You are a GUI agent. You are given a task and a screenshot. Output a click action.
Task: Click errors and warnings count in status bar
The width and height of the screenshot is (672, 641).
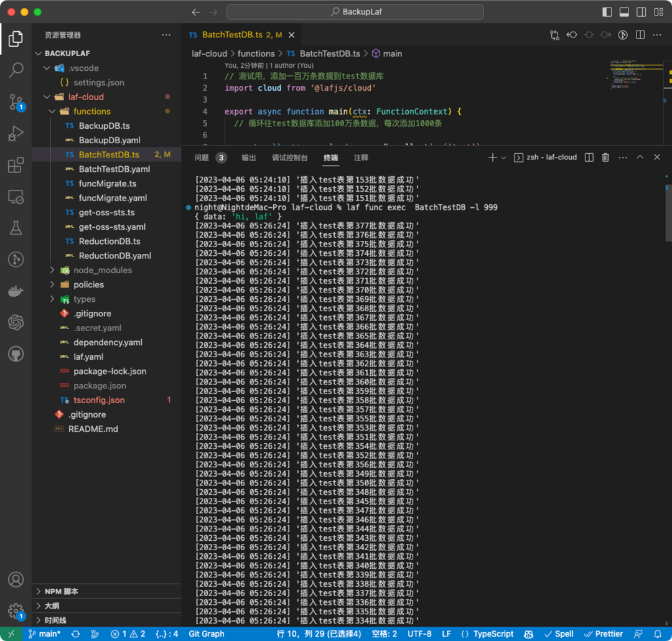[128, 634]
